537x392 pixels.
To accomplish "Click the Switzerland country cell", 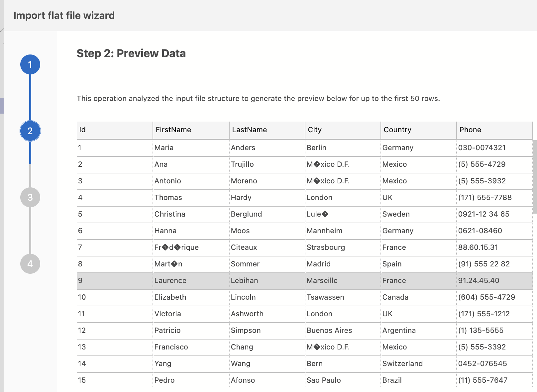I will [419, 364].
